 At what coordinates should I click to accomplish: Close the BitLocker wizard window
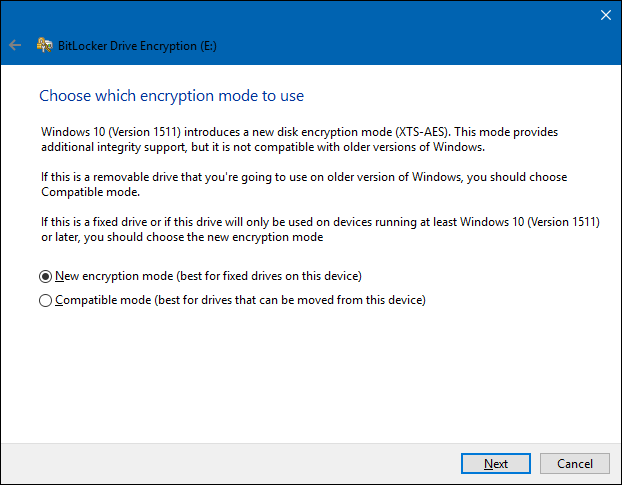(x=604, y=15)
